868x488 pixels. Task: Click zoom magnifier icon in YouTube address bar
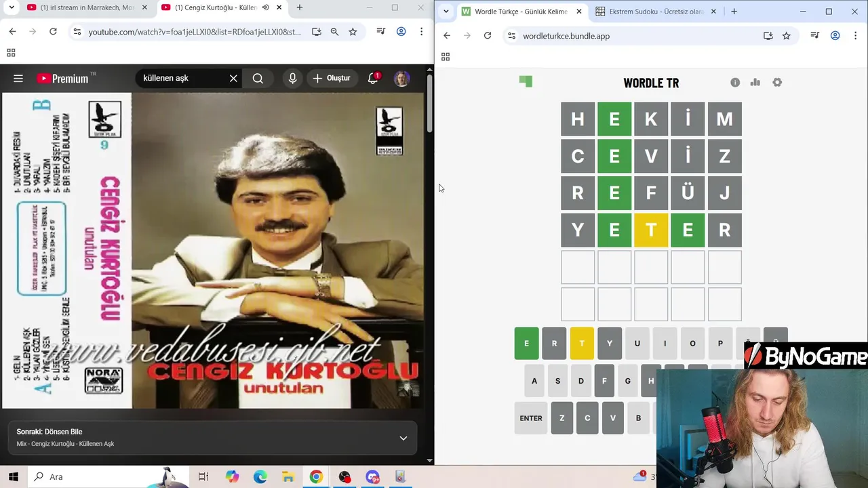[334, 32]
